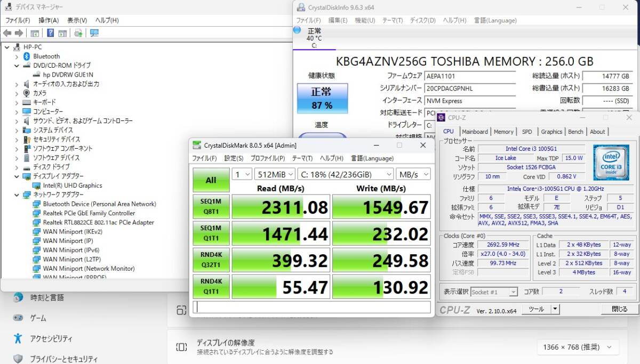Collapse the DVD/CD-ROM ドライブ node
This screenshot has height=364, width=640.
(x=17, y=65)
